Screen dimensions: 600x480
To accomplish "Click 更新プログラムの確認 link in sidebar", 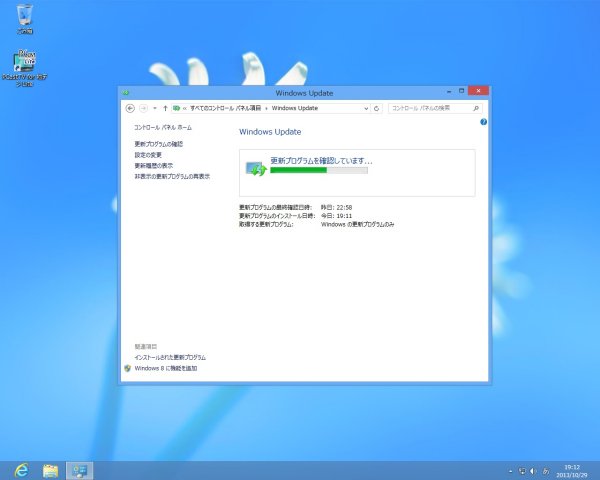I will pos(159,144).
